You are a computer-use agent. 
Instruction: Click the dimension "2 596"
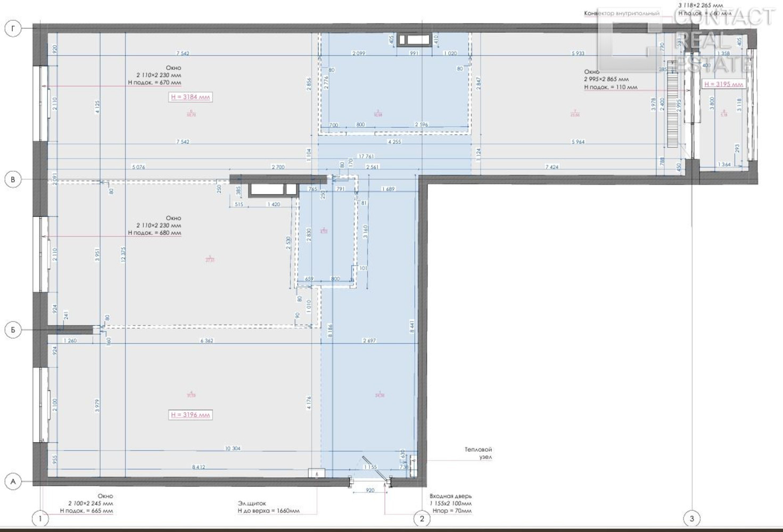click(x=422, y=125)
